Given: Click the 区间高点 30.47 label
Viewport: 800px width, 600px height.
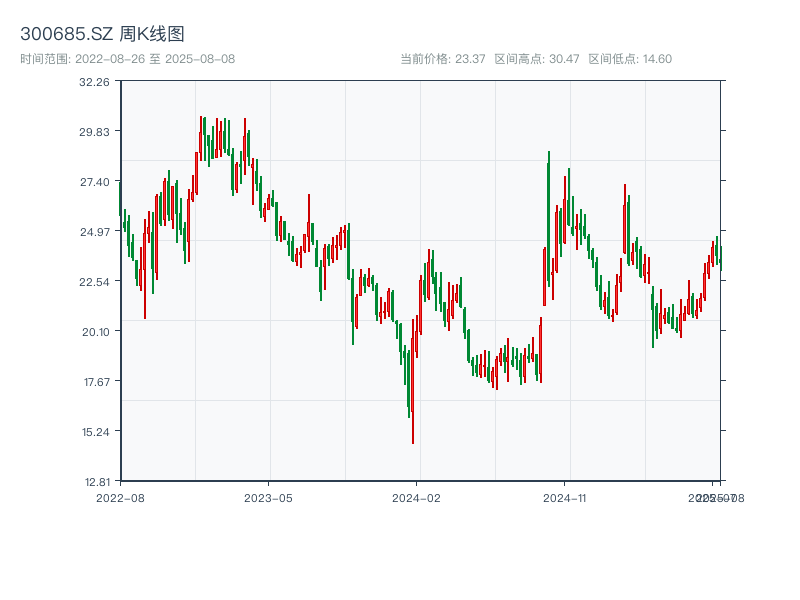Looking at the screenshot, I should click(537, 59).
